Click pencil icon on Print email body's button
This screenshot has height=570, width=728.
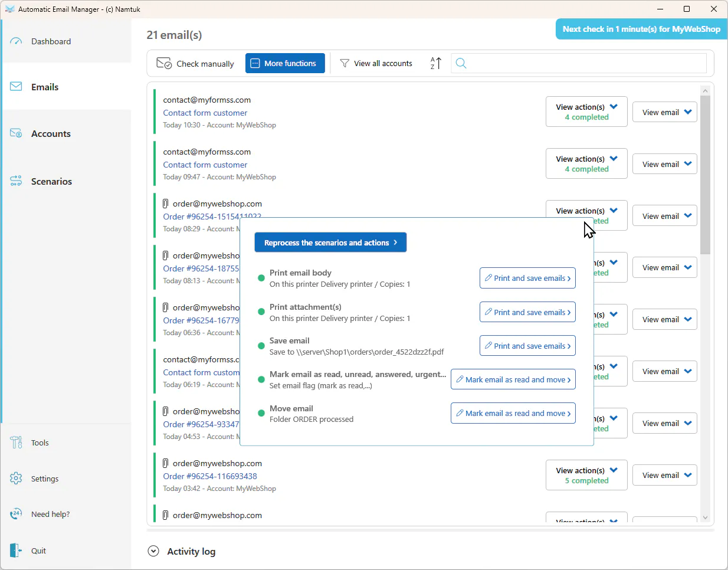[488, 278]
